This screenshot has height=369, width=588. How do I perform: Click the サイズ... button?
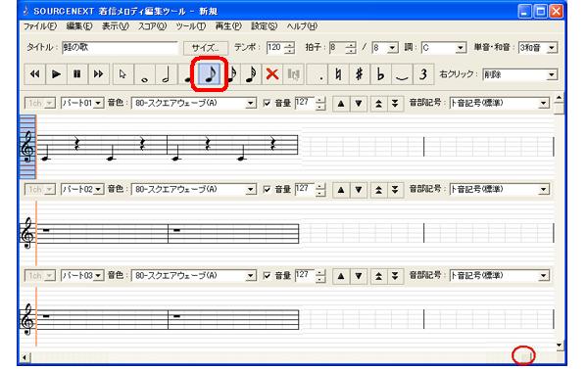tap(206, 48)
